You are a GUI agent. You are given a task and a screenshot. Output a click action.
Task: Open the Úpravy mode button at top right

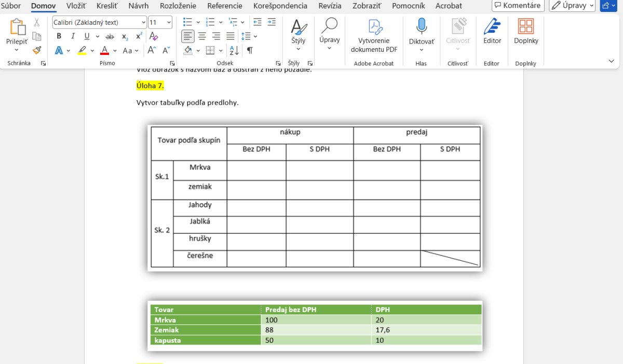[571, 6]
